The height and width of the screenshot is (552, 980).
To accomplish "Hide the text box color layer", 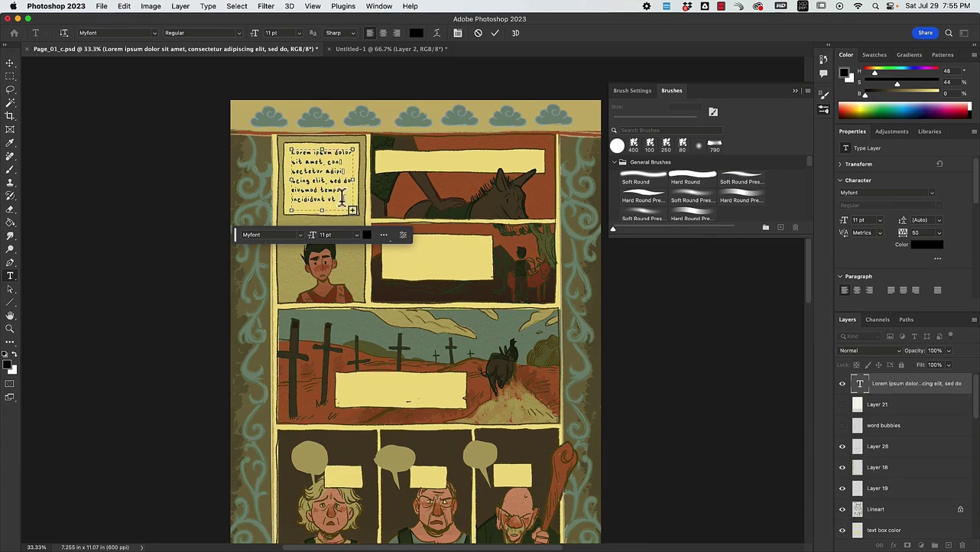I will (842, 530).
